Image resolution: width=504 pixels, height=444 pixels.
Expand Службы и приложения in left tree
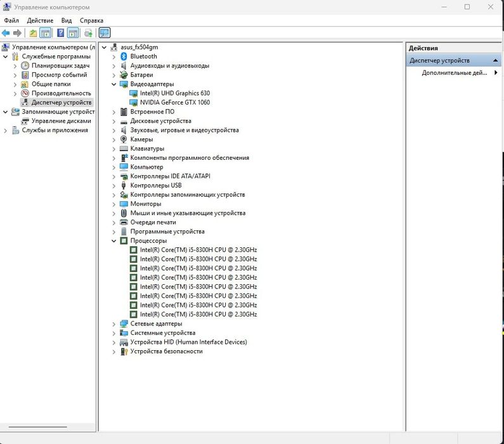coord(5,131)
